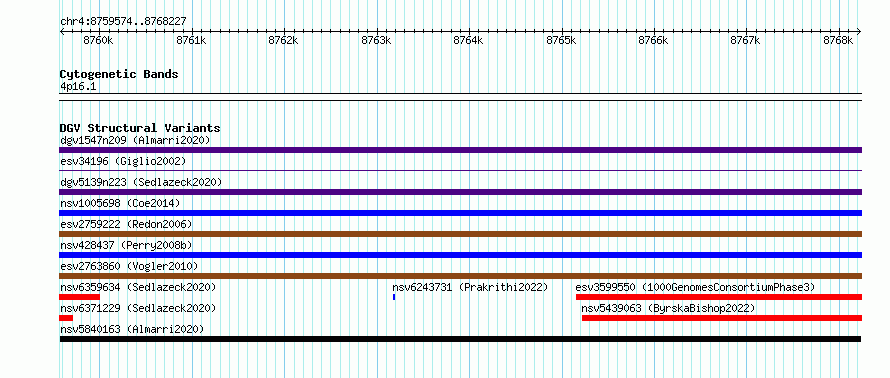Click the 8760k ruler tick
Screen dimensions: 890x378
pos(98,40)
